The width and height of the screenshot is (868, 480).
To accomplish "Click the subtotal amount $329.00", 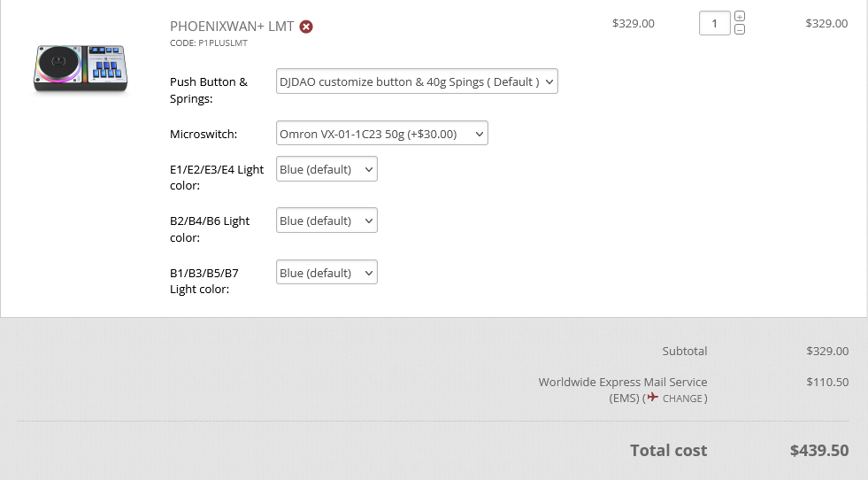I will click(827, 351).
